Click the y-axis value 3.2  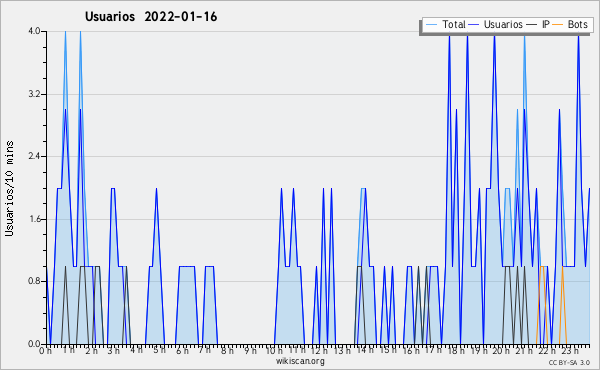(34, 94)
